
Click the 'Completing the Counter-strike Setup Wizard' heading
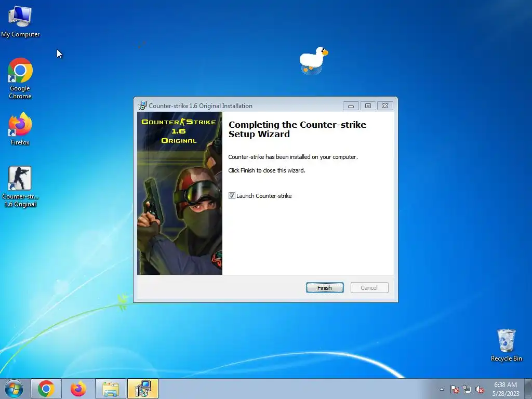coord(297,129)
